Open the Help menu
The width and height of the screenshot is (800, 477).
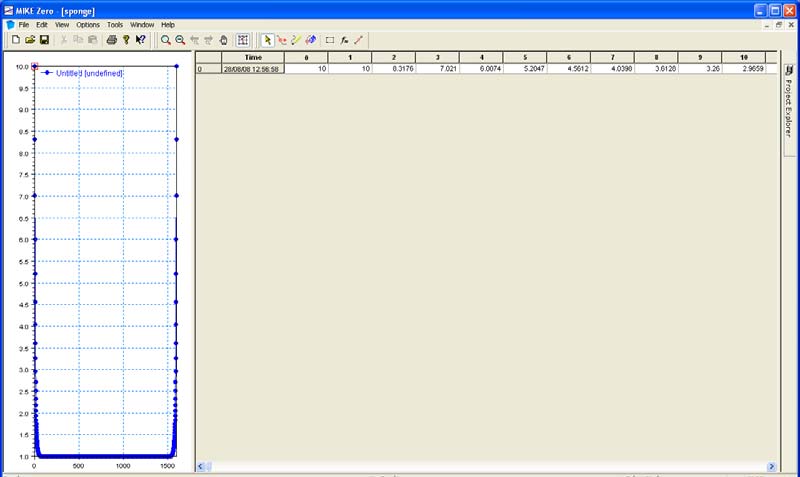pyautogui.click(x=168, y=24)
